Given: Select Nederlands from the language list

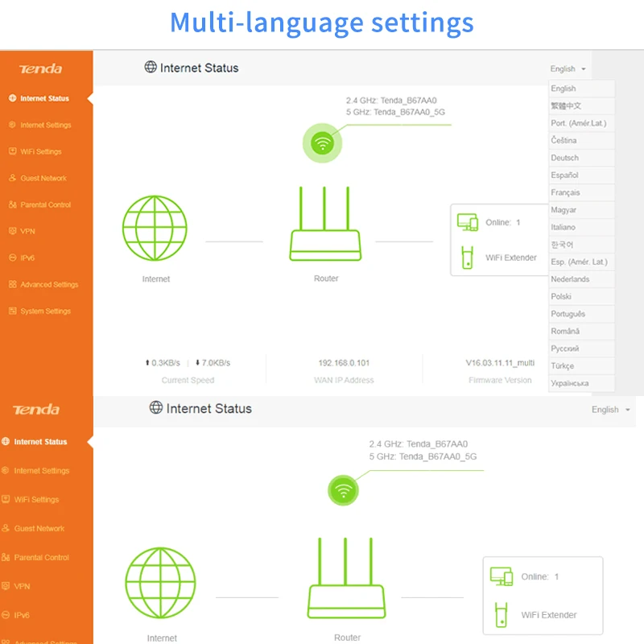Looking at the screenshot, I should tap(581, 279).
